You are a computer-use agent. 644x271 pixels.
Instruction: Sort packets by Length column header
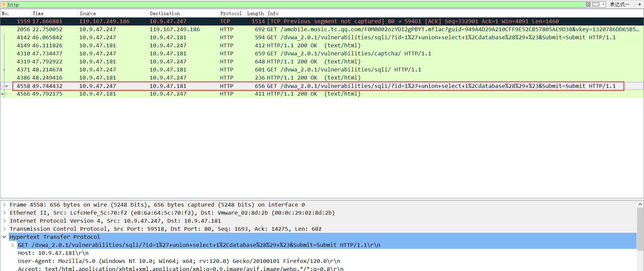[x=256, y=13]
